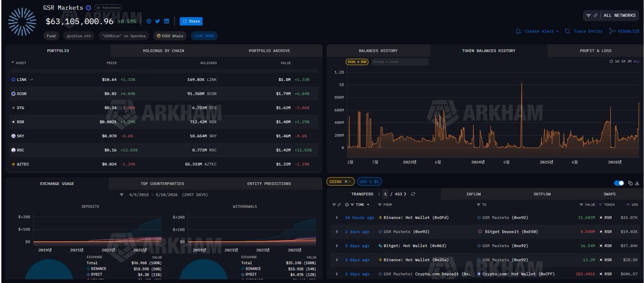
Task: Switch to the Exchange Usage tab
Action: [x=57, y=184]
